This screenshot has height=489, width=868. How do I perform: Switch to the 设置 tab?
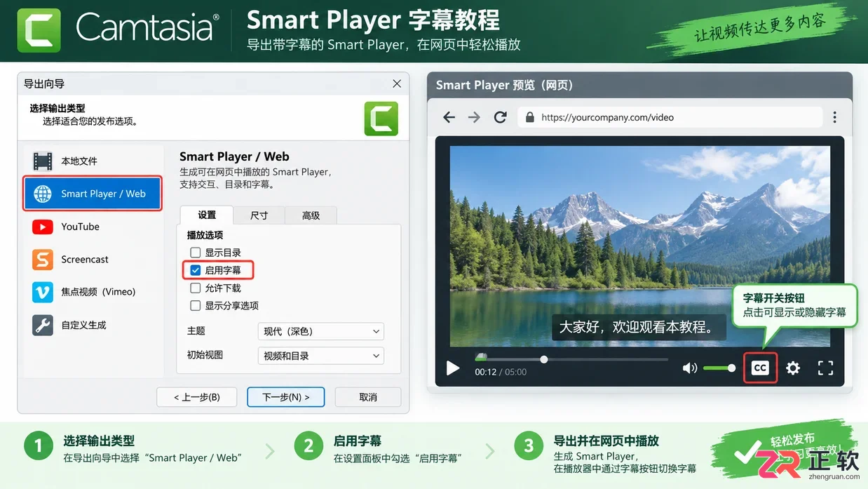pos(206,215)
